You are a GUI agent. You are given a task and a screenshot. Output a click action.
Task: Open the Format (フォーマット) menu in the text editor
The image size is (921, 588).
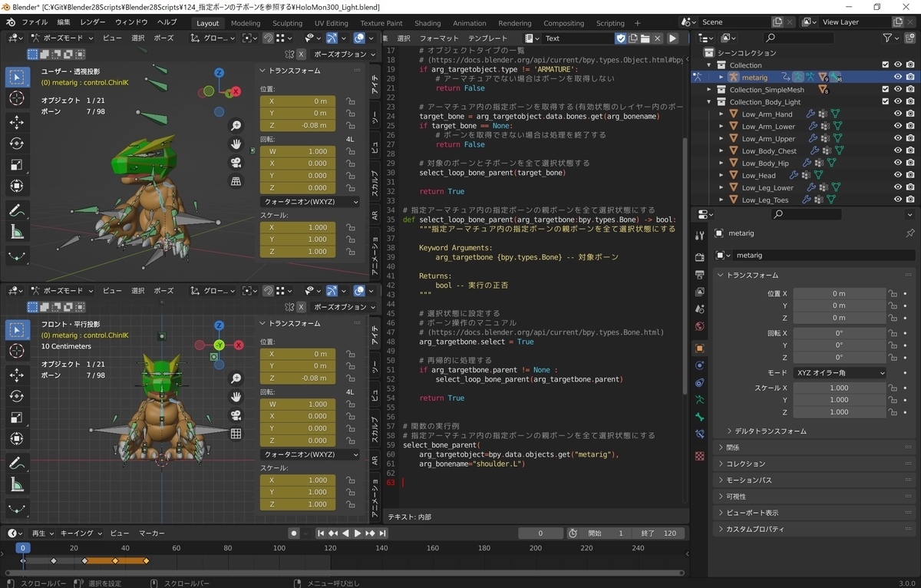click(439, 38)
